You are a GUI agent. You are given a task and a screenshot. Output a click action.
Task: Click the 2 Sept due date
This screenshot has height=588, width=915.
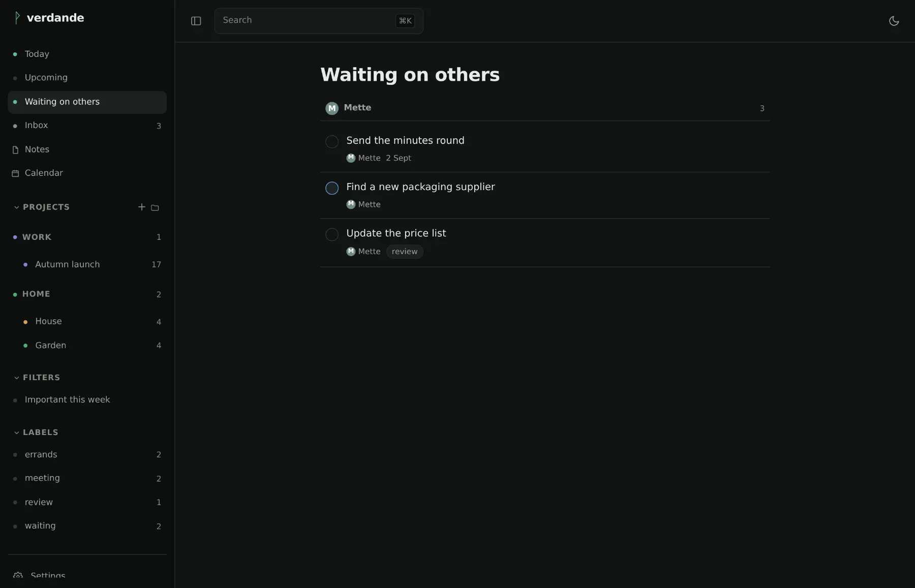(x=399, y=158)
